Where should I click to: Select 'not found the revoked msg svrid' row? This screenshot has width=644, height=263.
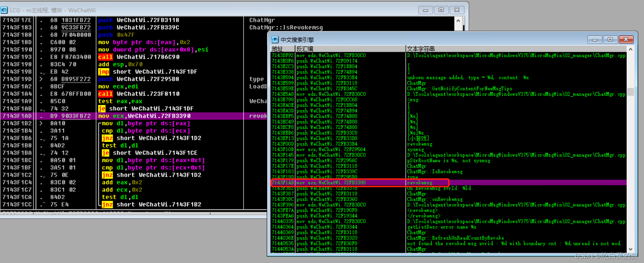click(449, 243)
